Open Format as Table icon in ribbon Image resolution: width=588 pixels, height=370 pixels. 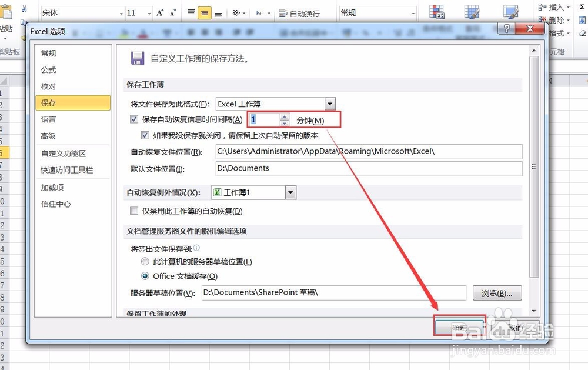coord(472,12)
